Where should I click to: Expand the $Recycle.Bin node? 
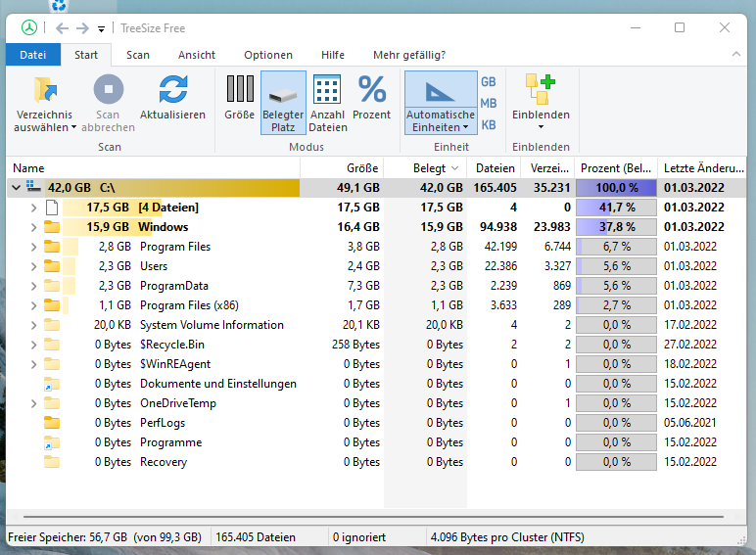point(33,345)
